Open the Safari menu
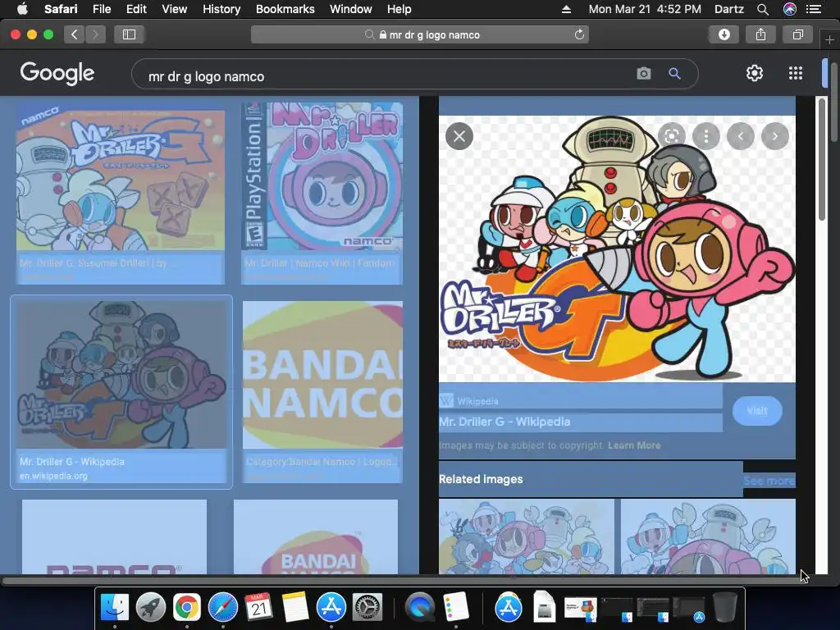Screen dimensions: 840x630 (61, 9)
